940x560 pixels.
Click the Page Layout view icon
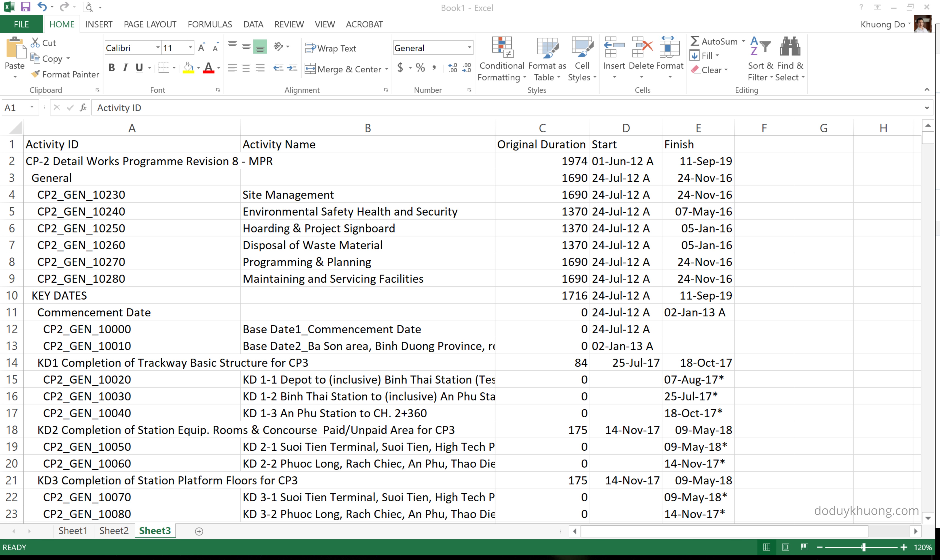pyautogui.click(x=785, y=547)
